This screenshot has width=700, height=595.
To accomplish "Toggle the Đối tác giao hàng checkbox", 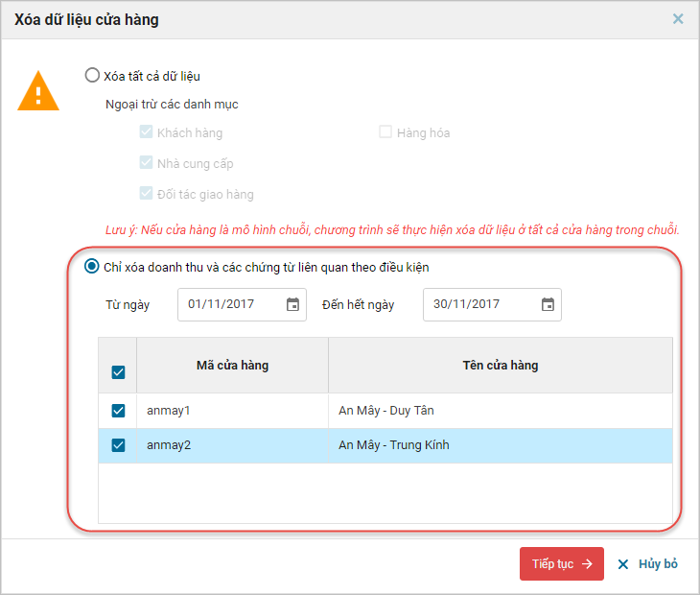I will coord(146,194).
